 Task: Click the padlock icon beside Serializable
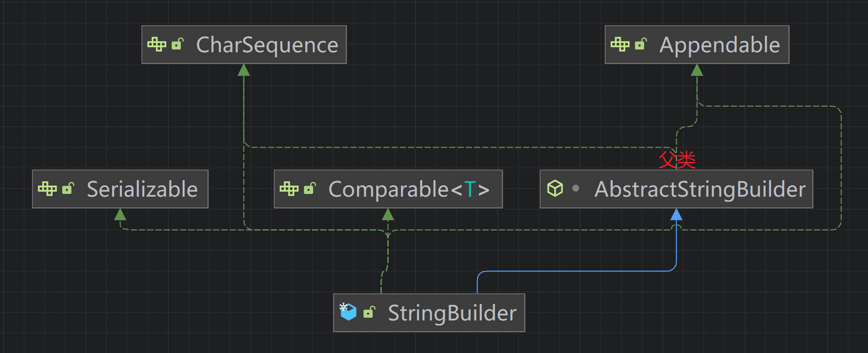click(x=68, y=188)
